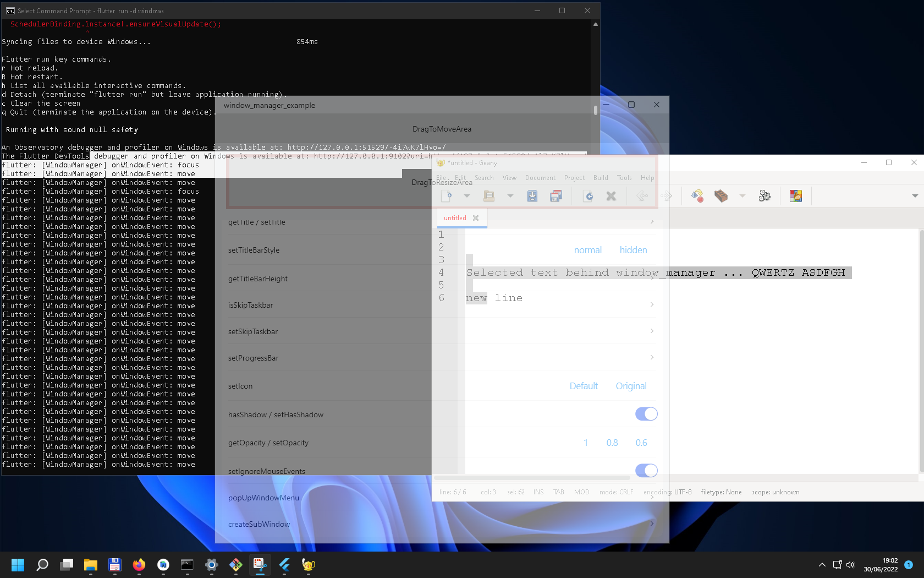Open Geany preferences via the gears icon

pos(765,195)
